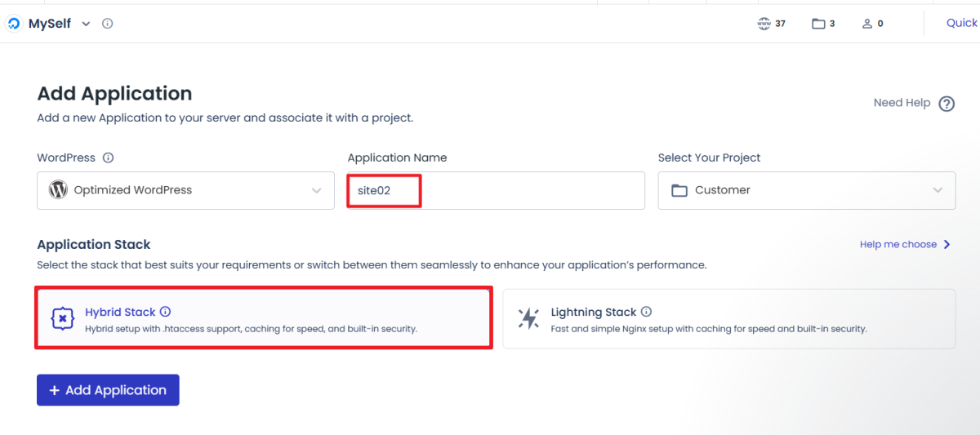The width and height of the screenshot is (980, 435).
Task: Open the Help me choose link
Action: (905, 244)
